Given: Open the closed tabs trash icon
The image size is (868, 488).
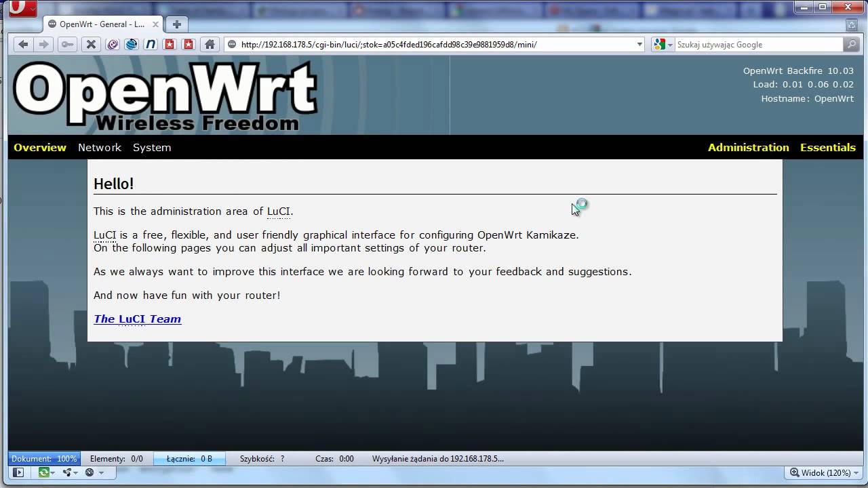Looking at the screenshot, I should (852, 24).
